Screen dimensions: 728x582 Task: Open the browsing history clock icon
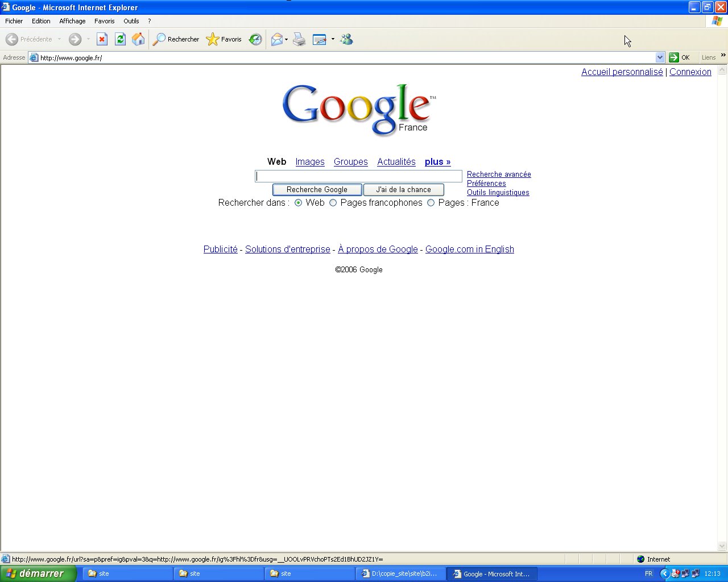tap(255, 39)
